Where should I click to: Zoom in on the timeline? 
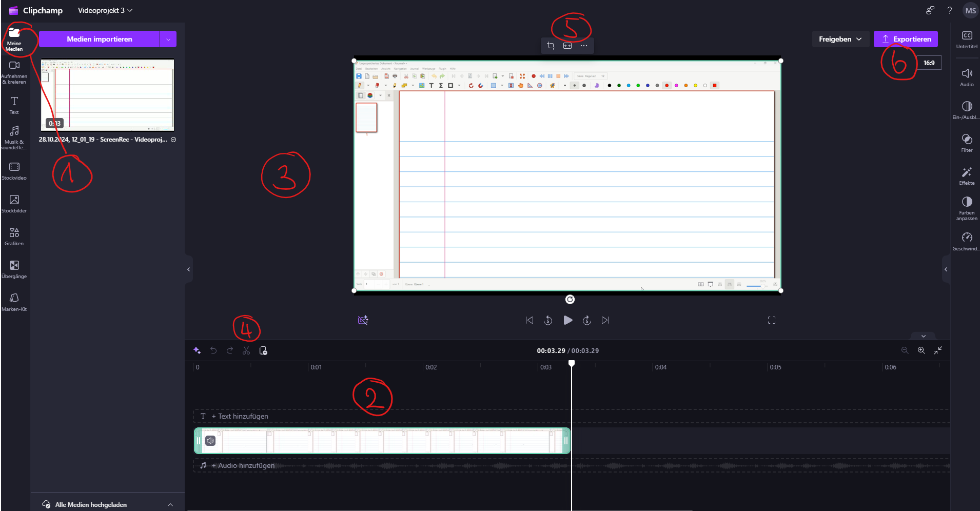(x=921, y=350)
